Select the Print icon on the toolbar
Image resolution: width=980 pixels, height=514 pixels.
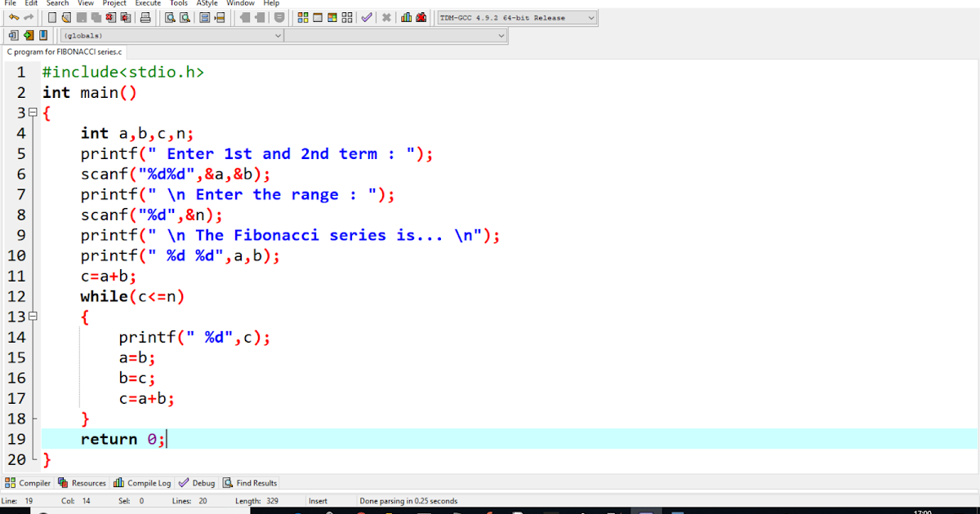point(145,16)
